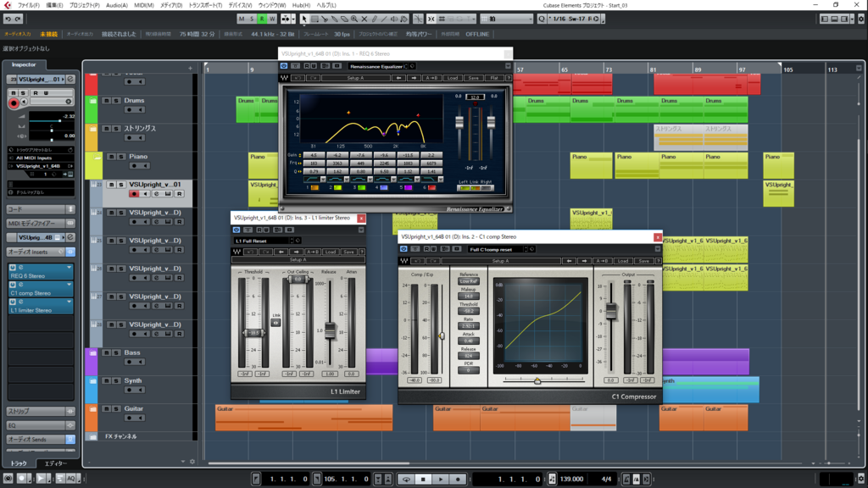The width and height of the screenshot is (868, 488).
Task: Click previous preset arrow in Renaissance Equalizer
Action: coord(398,78)
